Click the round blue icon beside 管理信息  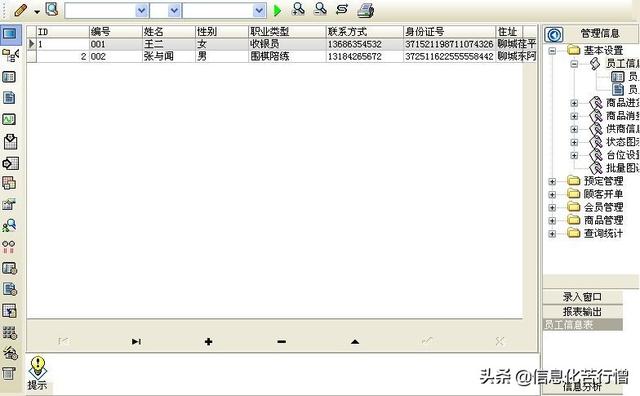pyautogui.click(x=554, y=35)
